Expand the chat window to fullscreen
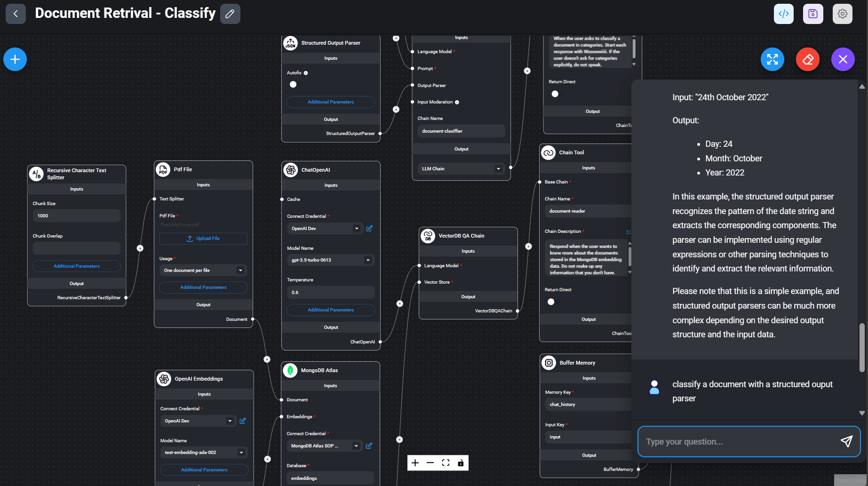This screenshot has width=868, height=486. pos(772,59)
